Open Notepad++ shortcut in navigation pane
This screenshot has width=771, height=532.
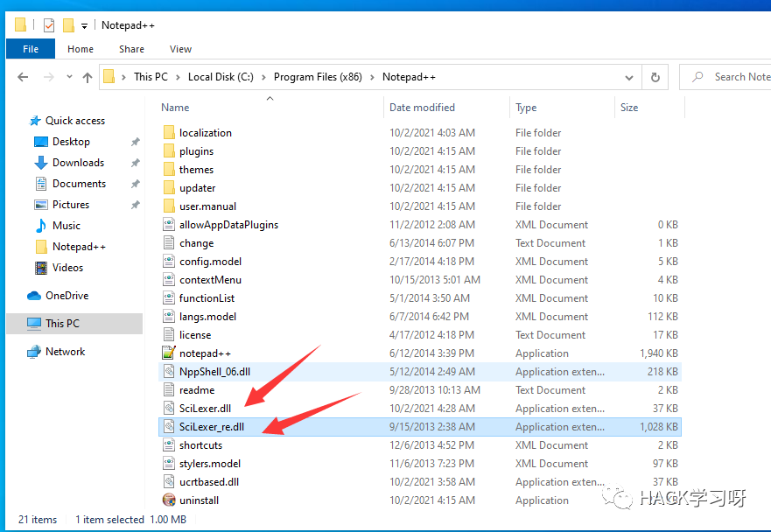pyautogui.click(x=79, y=247)
